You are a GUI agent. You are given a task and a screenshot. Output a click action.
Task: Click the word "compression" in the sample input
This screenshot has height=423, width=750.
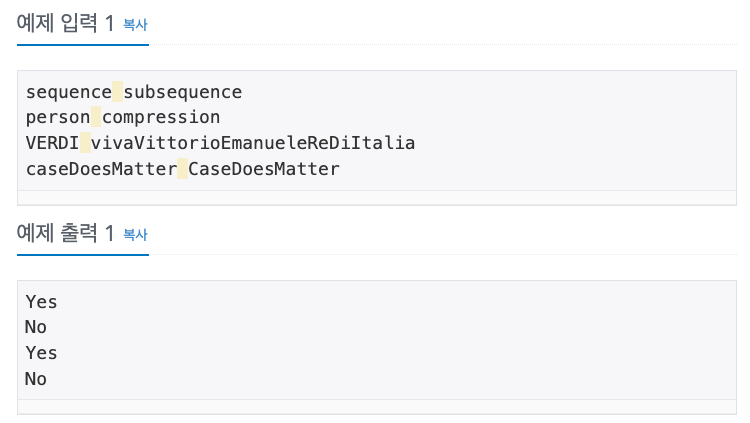(161, 117)
